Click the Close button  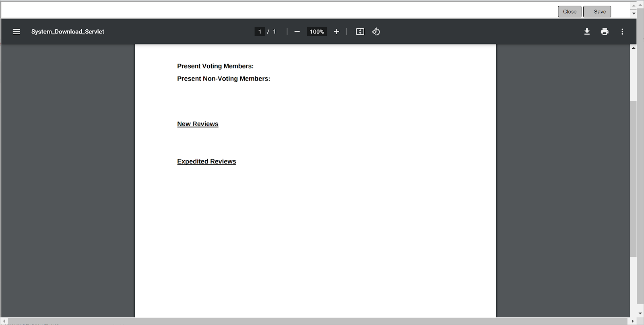pos(570,12)
